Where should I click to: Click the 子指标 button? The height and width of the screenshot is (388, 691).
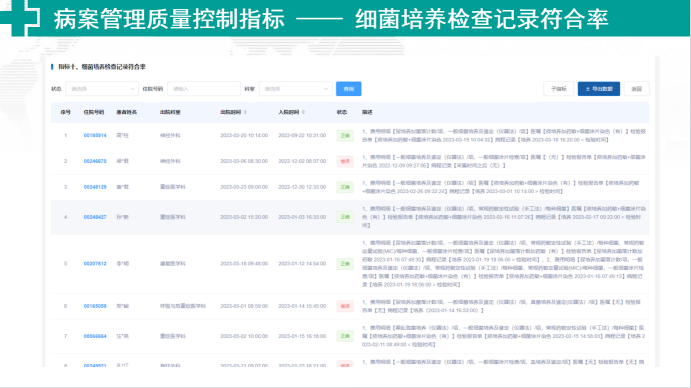(558, 89)
